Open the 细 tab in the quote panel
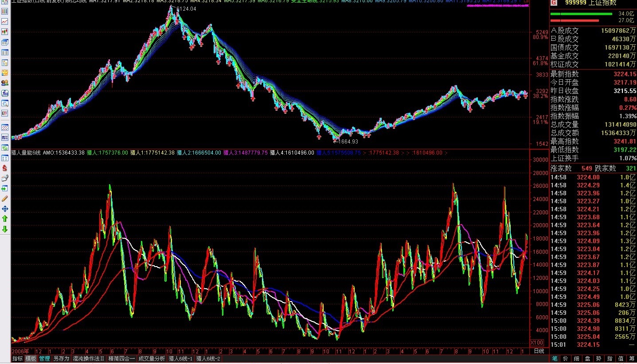 point(576,359)
